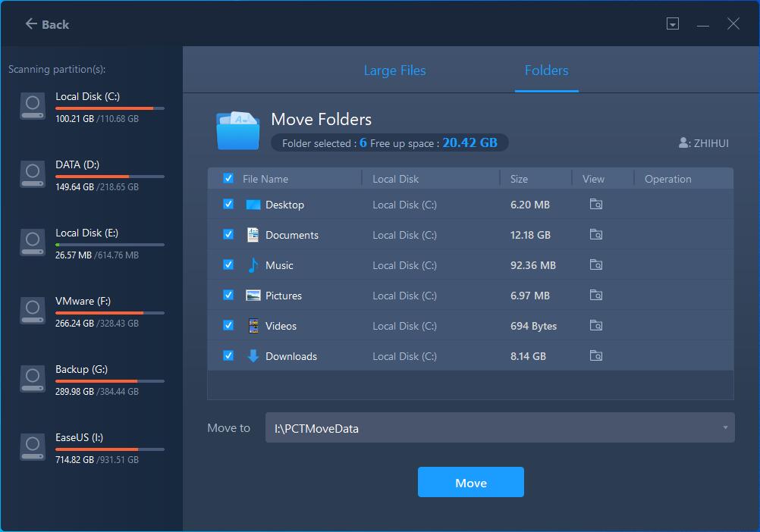Click the Backup (G:) usage bar

coord(109,381)
